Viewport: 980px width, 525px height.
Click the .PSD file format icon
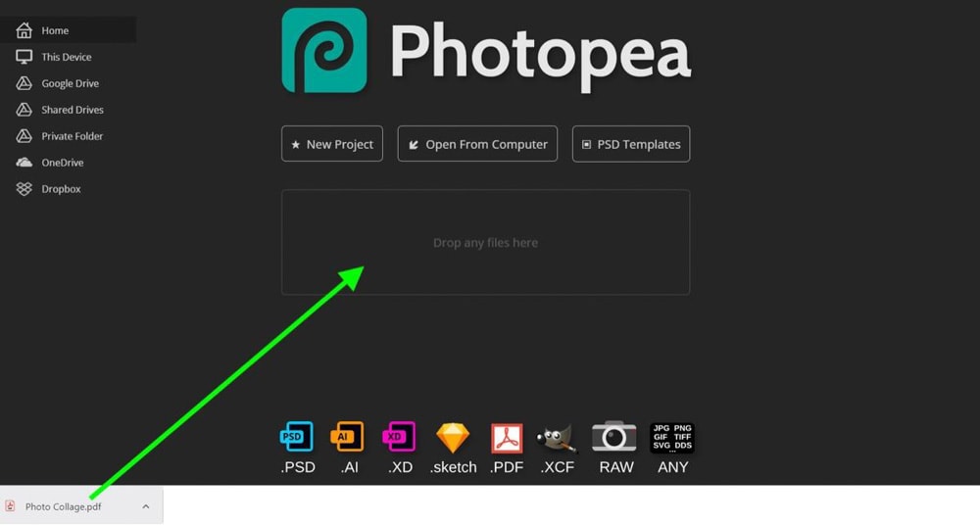pyautogui.click(x=297, y=437)
